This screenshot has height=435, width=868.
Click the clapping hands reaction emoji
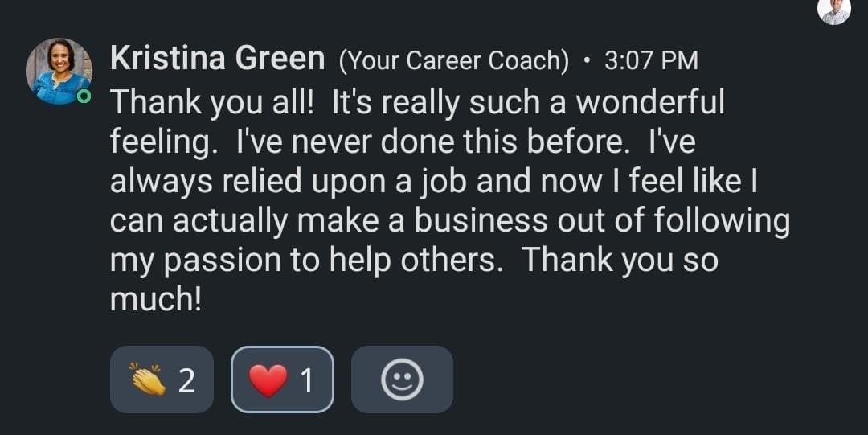pyautogui.click(x=147, y=380)
